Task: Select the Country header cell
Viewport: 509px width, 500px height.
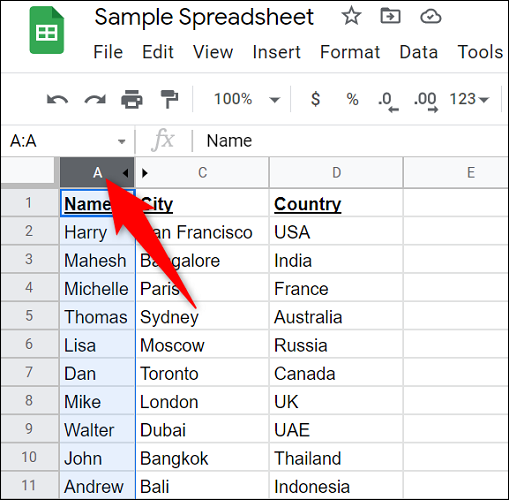Action: click(x=336, y=203)
